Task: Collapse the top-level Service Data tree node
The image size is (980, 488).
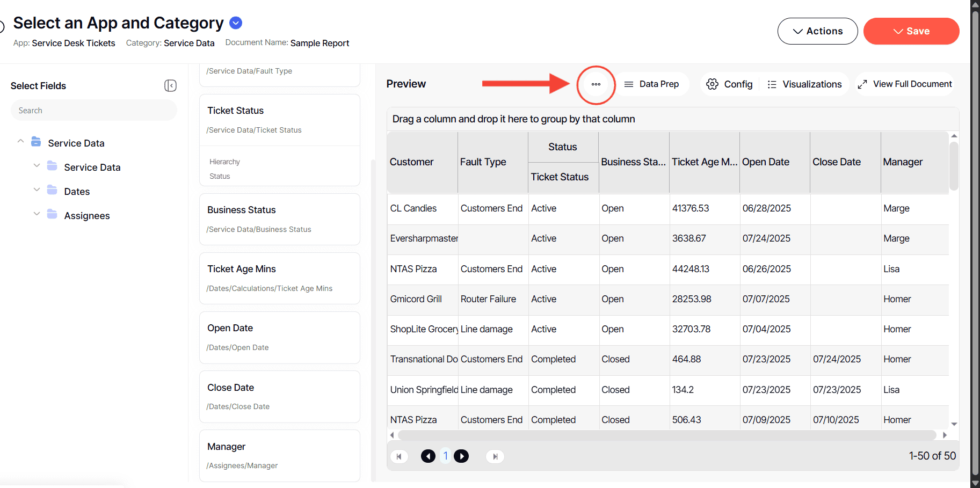Action: [20, 142]
